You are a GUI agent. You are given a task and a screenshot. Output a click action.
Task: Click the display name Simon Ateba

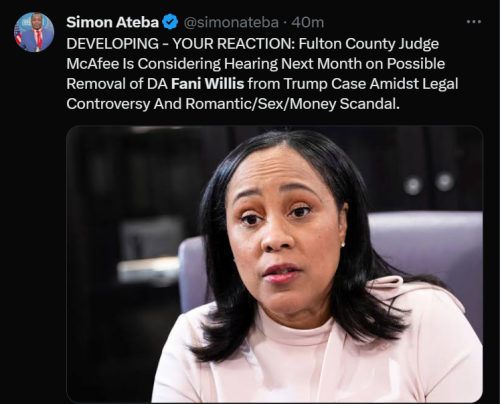[112, 22]
